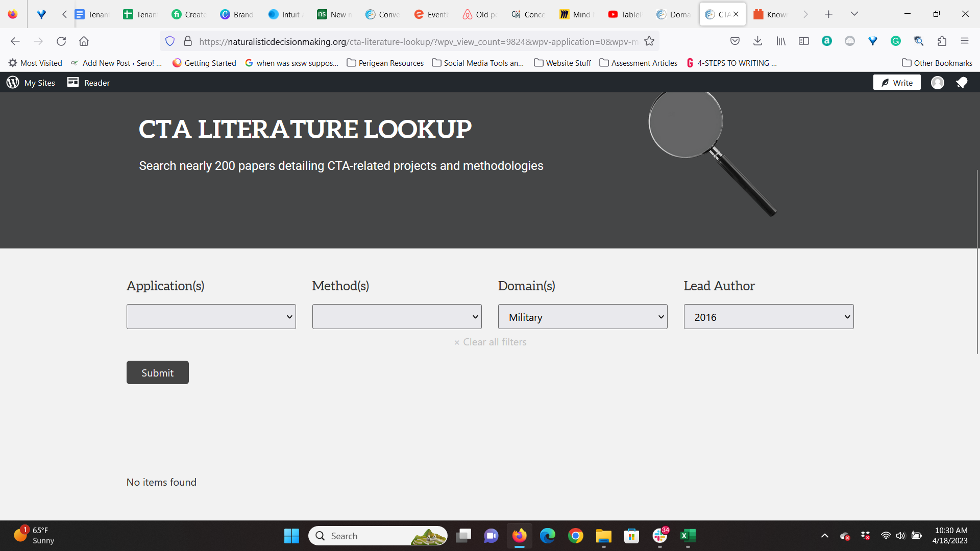Save page to Pocket
980x551 pixels.
(x=735, y=41)
